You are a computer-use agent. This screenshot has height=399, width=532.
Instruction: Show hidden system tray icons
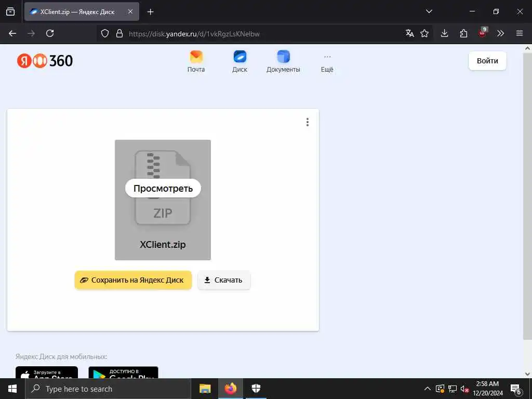tap(427, 389)
